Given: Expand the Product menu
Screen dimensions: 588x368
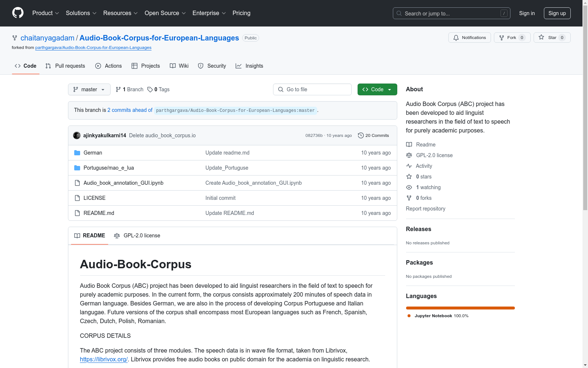Looking at the screenshot, I should coord(46,13).
